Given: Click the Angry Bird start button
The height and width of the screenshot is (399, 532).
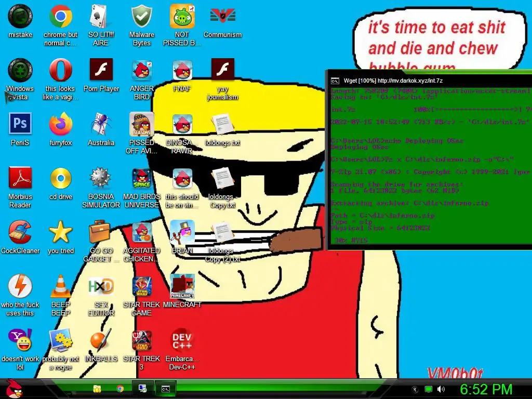Looking at the screenshot, I should click(x=14, y=389).
